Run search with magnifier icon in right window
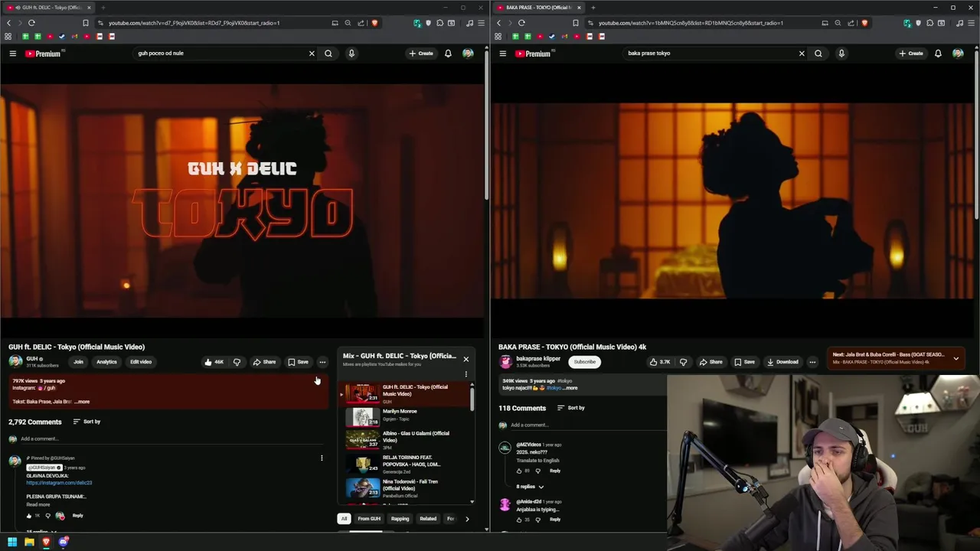980x551 pixels. (x=818, y=54)
